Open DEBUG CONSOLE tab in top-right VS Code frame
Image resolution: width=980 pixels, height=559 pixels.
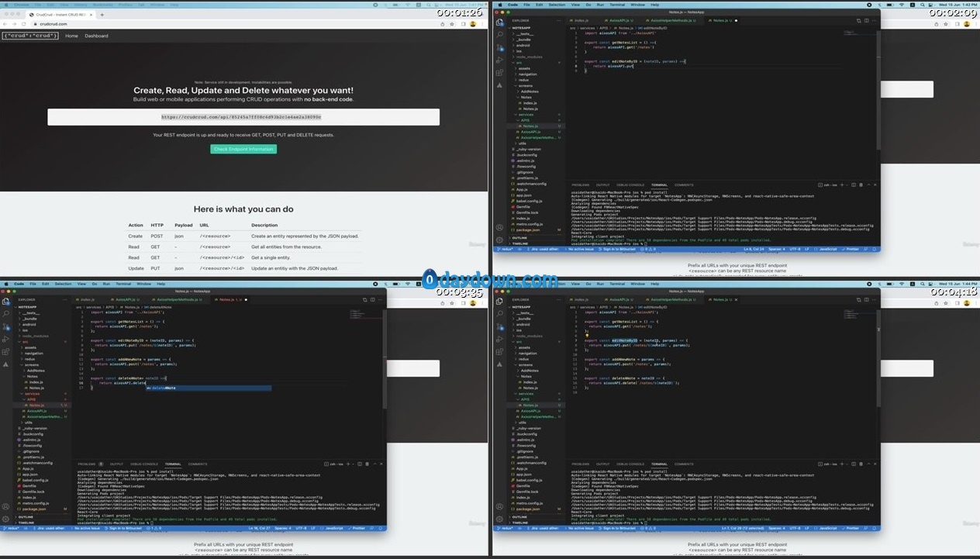coord(630,185)
